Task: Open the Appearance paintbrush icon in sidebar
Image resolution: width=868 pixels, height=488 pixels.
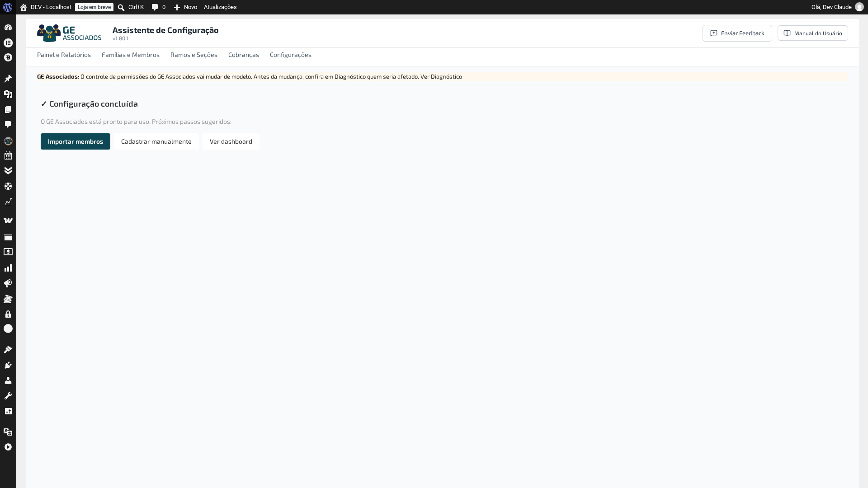Action: click(8, 350)
